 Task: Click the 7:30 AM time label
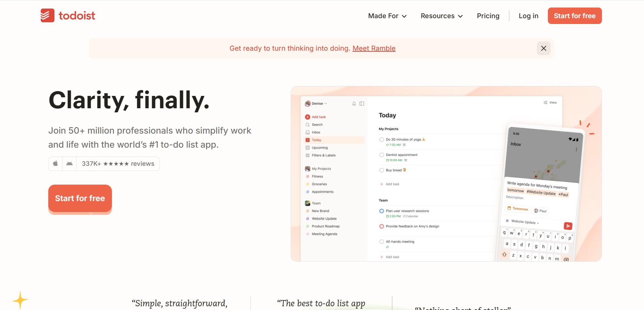[x=394, y=145]
